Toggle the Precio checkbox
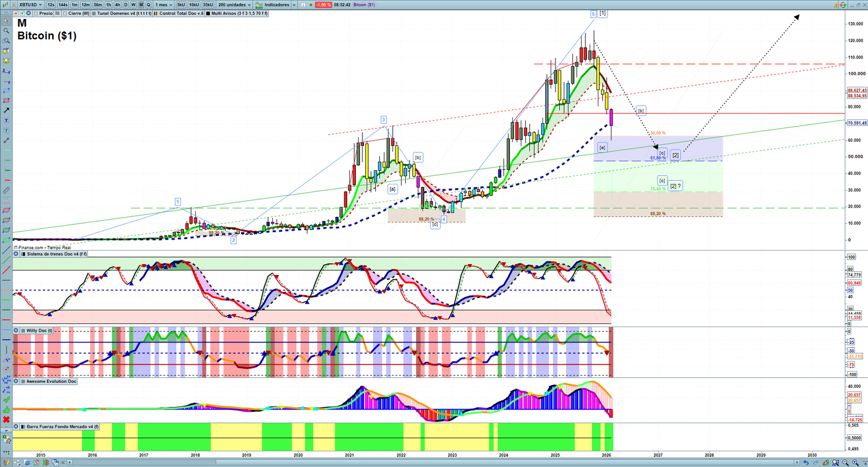The height and width of the screenshot is (467, 868). point(35,14)
